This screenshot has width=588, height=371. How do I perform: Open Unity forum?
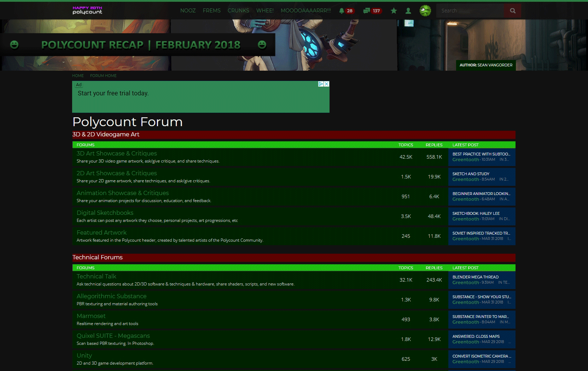[84, 355]
